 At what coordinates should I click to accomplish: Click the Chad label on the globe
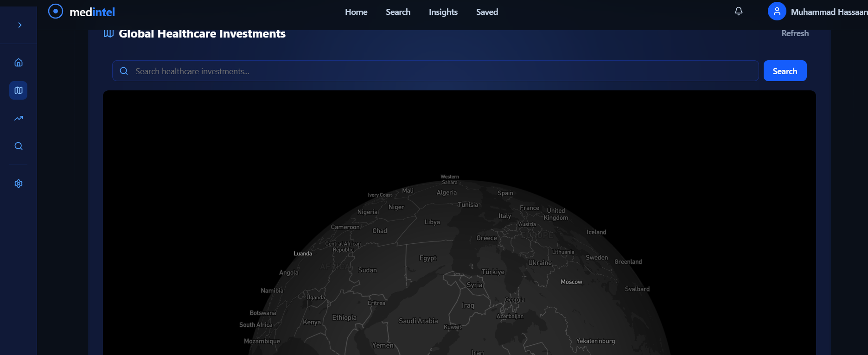coord(380,231)
